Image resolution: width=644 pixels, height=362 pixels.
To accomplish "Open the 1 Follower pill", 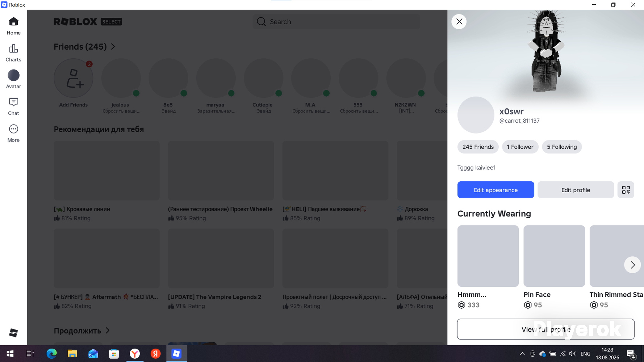I will click(x=520, y=147).
